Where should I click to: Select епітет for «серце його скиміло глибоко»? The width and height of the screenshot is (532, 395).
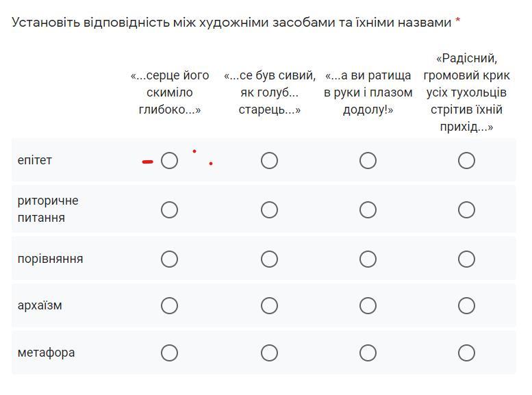point(169,160)
